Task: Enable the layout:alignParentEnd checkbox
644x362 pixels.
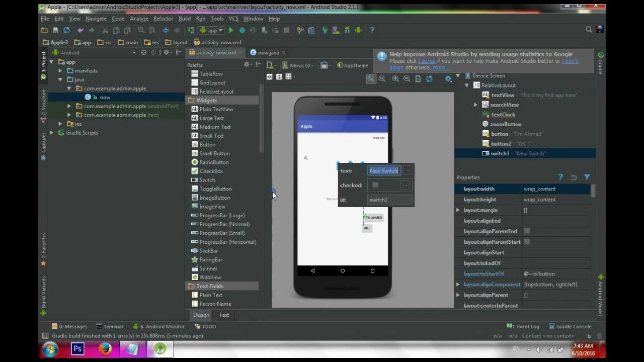Action: tap(527, 231)
